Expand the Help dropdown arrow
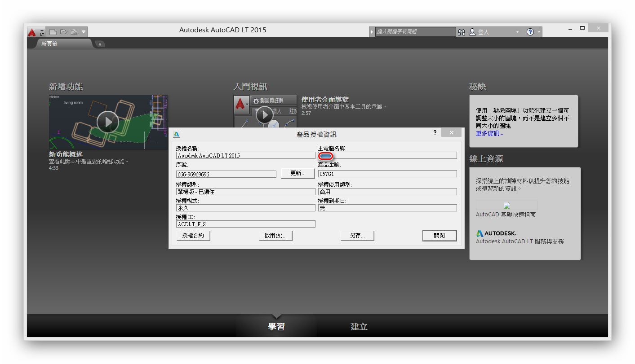The width and height of the screenshot is (635, 364). 539,32
